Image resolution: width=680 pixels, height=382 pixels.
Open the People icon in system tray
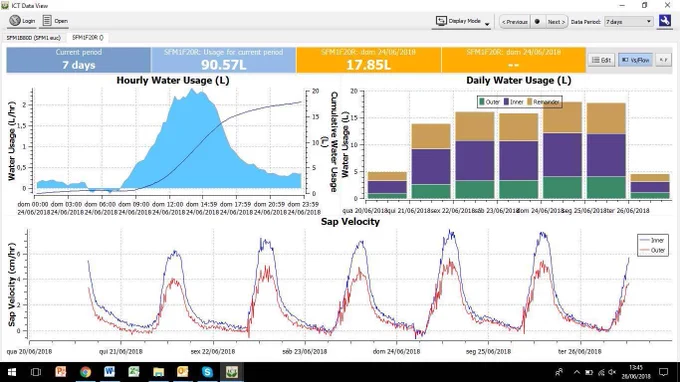click(559, 372)
